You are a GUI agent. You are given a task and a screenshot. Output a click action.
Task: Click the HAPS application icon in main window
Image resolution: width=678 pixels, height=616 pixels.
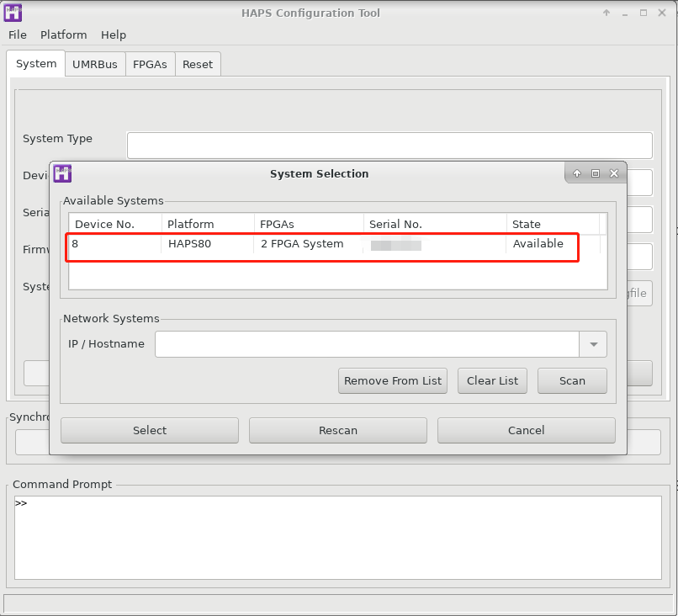13,13
